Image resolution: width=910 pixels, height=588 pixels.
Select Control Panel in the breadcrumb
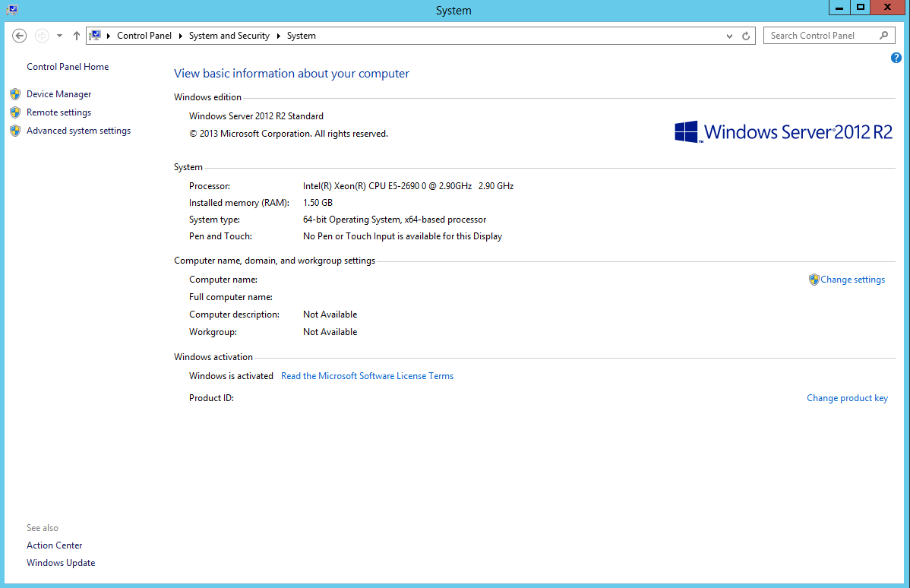(x=144, y=36)
